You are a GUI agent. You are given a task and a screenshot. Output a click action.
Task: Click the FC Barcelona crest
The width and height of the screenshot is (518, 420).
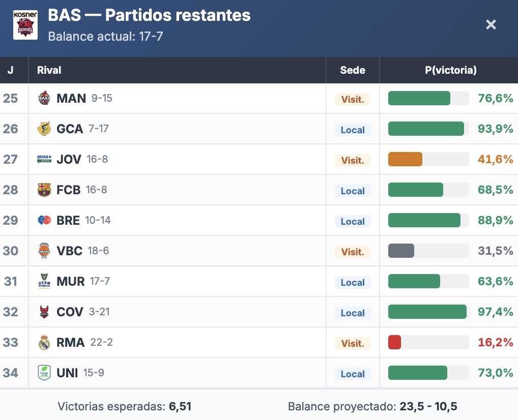[x=44, y=190]
